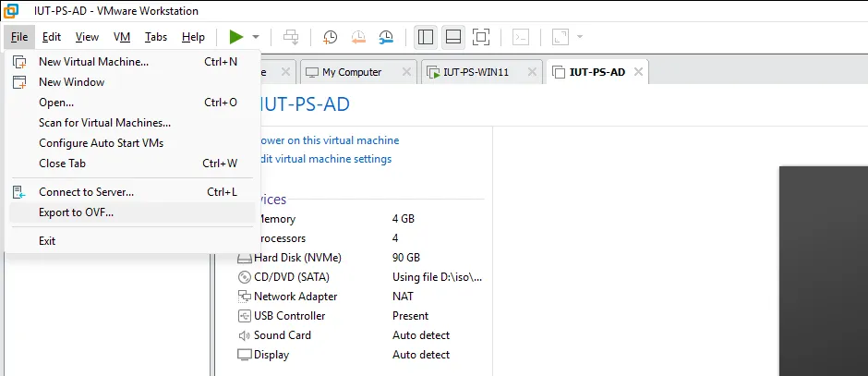
Task: Open the snapshot manager icon
Action: [x=386, y=37]
